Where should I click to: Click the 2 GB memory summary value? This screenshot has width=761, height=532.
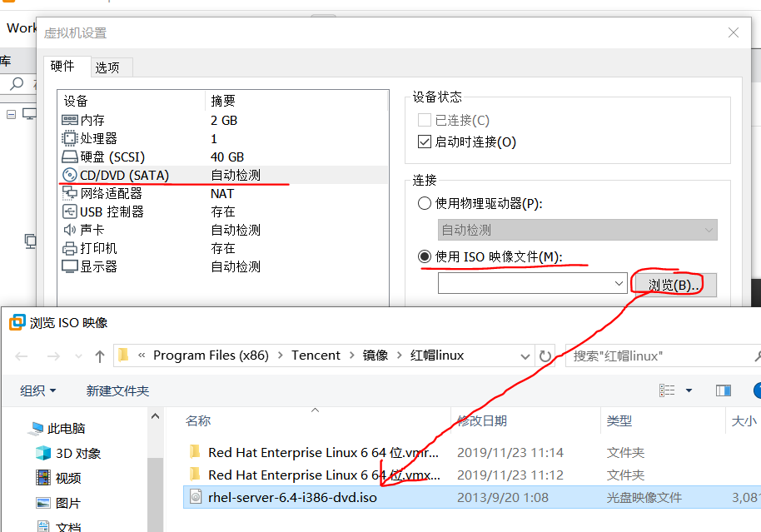[x=224, y=120]
